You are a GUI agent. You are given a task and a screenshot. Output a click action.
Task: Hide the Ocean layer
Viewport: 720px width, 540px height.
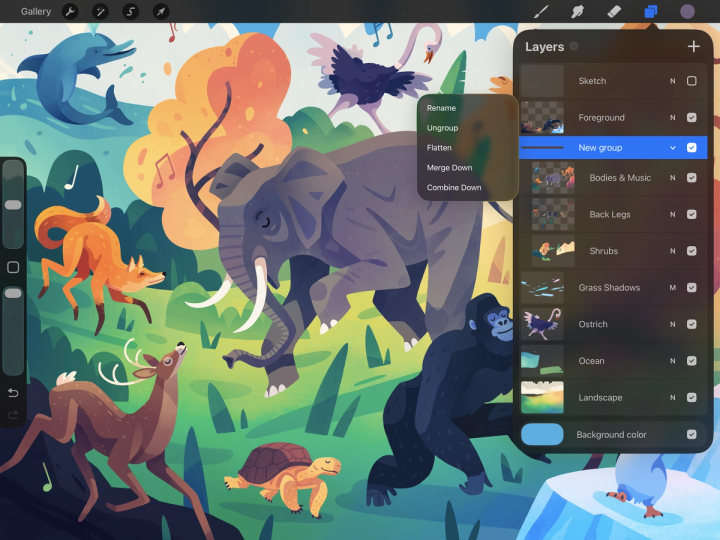tap(692, 361)
